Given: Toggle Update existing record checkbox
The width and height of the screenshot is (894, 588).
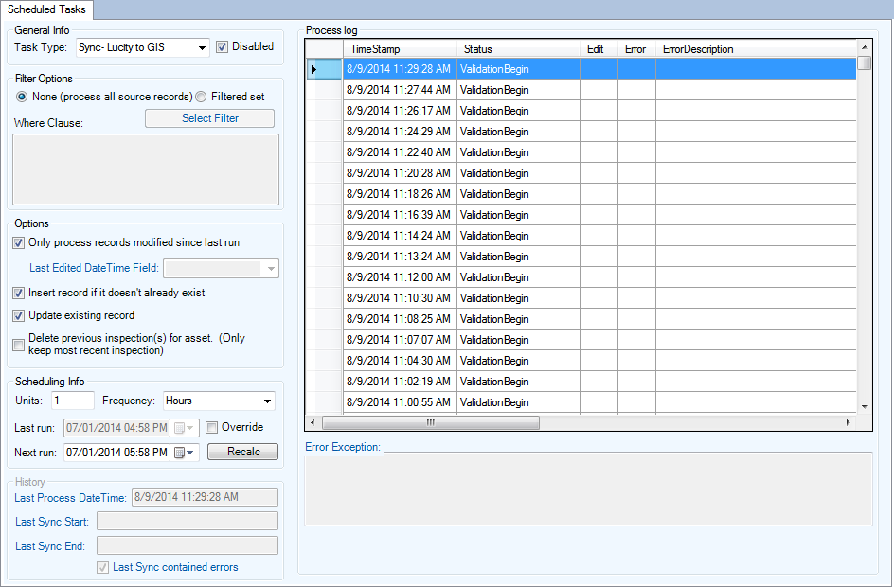Looking at the screenshot, I should pos(18,316).
